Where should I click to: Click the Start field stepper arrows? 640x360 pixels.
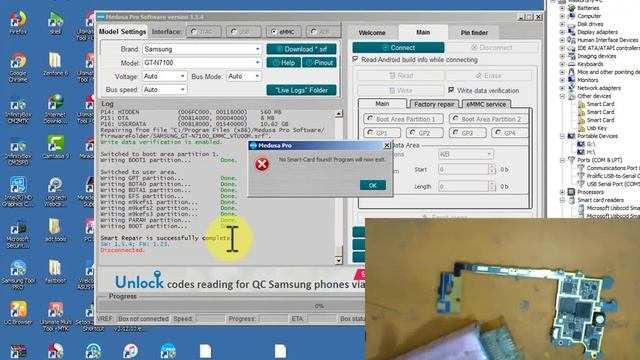492,169
